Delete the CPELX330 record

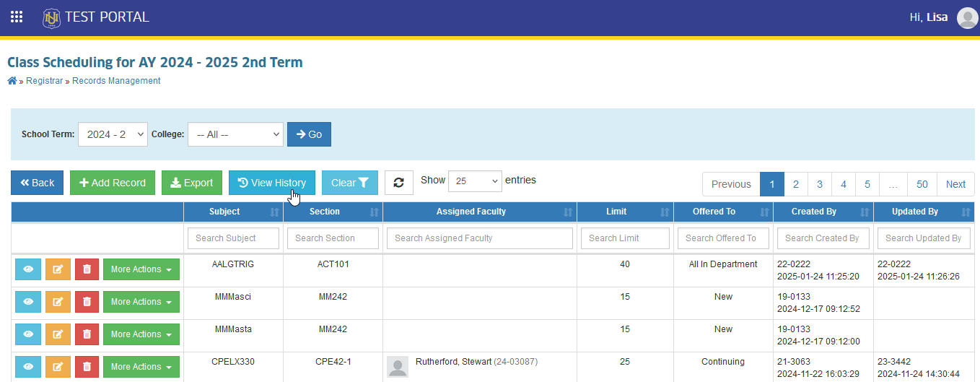87,367
